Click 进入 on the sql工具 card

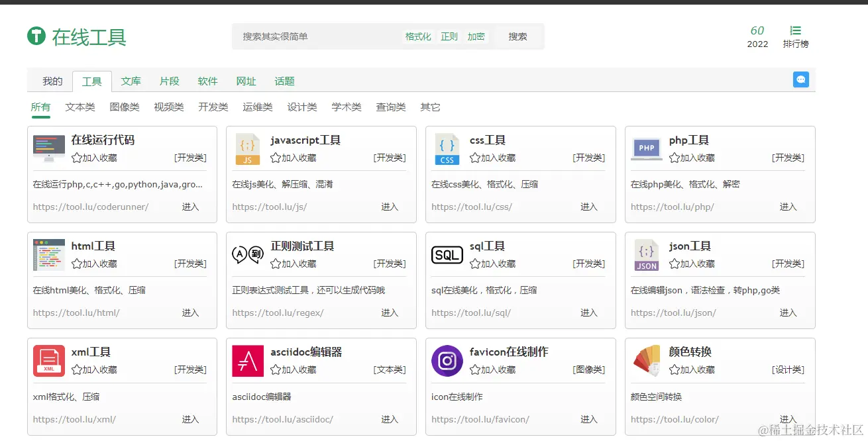click(589, 313)
